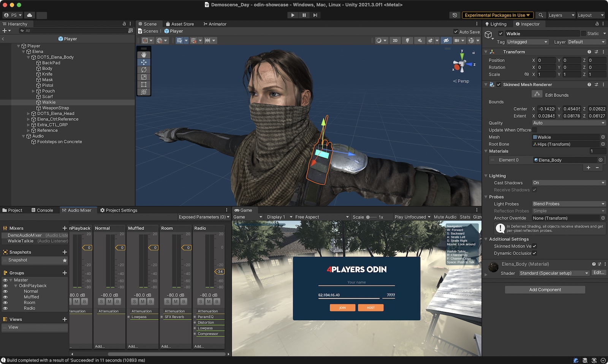The image size is (608, 364).
Task: Open the cloud services icon
Action: point(30,15)
